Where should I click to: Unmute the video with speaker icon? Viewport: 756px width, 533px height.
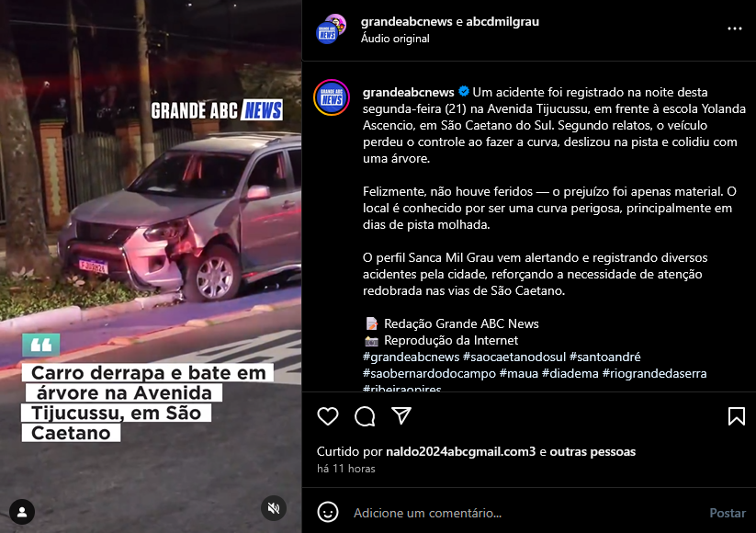click(x=274, y=508)
